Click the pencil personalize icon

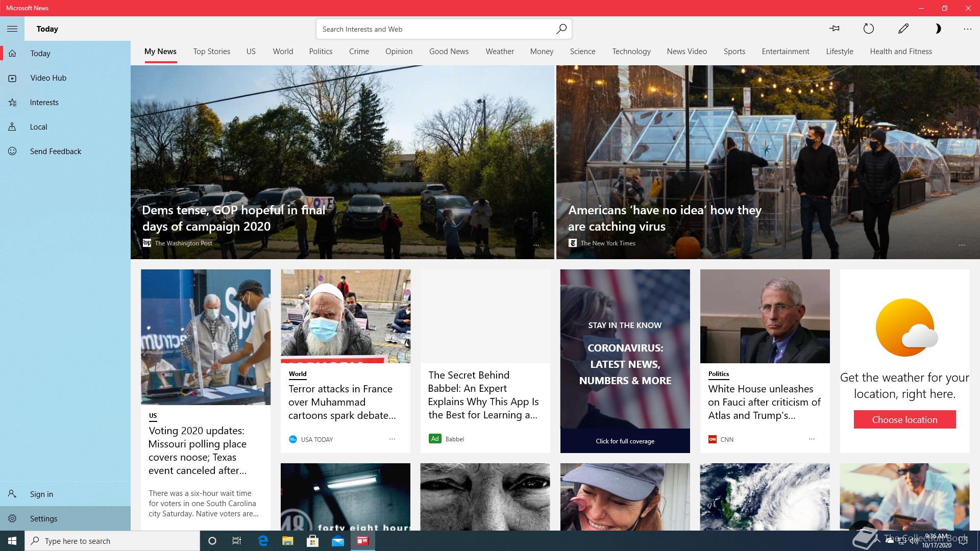[x=903, y=29]
